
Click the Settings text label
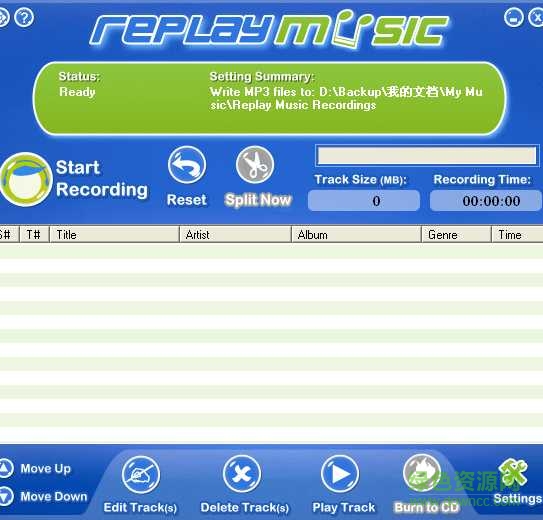click(518, 499)
